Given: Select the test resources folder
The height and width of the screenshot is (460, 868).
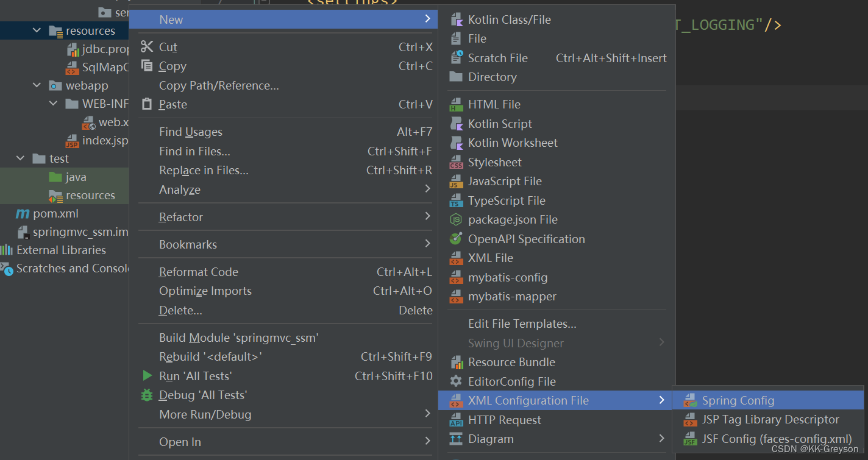Looking at the screenshot, I should (90, 196).
